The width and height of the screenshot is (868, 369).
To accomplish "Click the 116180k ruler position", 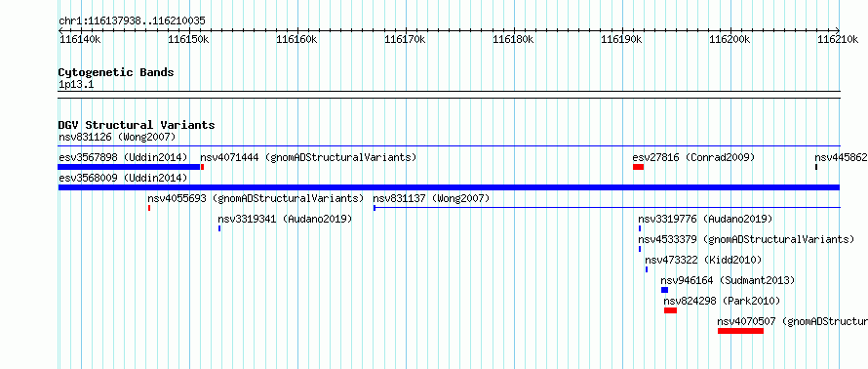I will click(x=513, y=39).
